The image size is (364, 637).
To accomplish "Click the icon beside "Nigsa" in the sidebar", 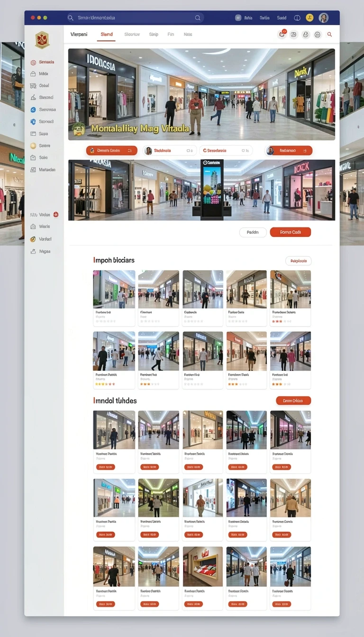I will pos(33,251).
